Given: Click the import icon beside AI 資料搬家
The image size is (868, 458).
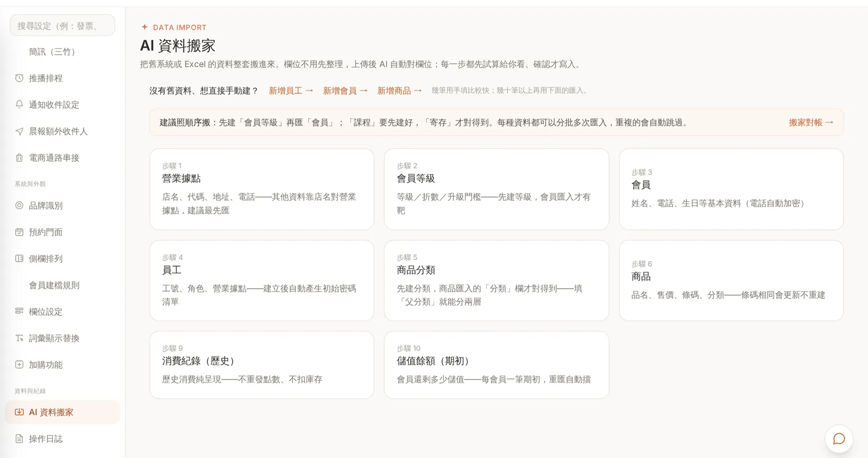Looking at the screenshot, I should (19, 412).
